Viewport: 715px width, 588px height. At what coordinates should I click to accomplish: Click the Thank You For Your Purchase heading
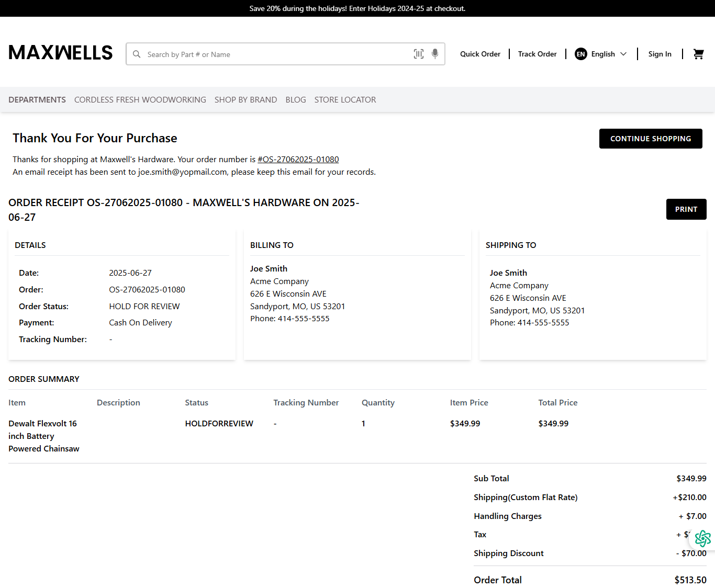point(95,138)
